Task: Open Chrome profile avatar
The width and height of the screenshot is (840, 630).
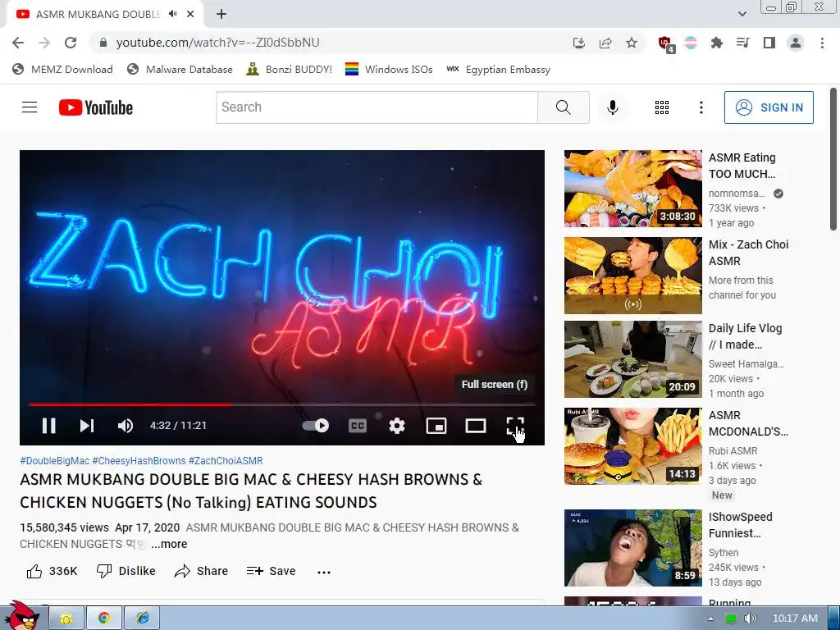Action: (796, 43)
